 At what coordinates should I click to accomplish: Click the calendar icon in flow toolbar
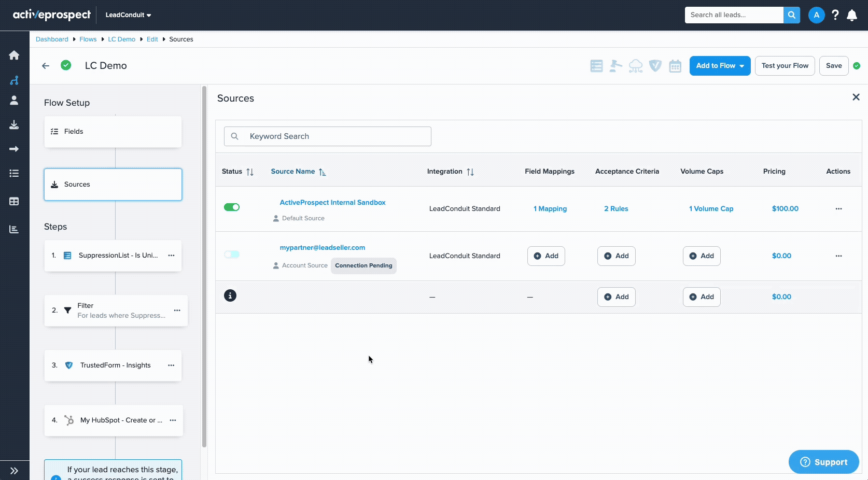coord(675,66)
